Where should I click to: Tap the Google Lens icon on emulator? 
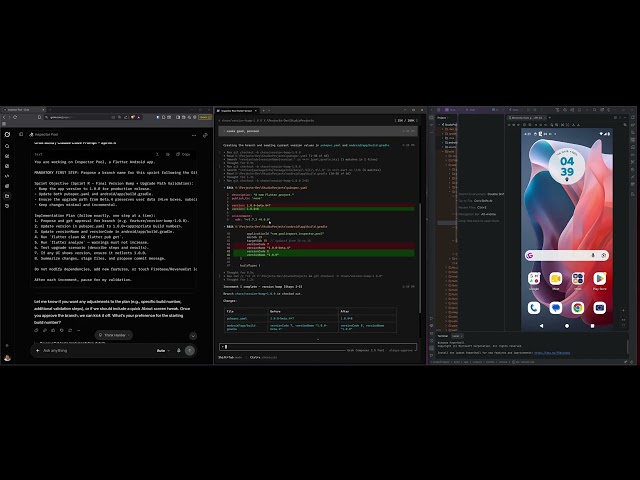click(x=604, y=256)
